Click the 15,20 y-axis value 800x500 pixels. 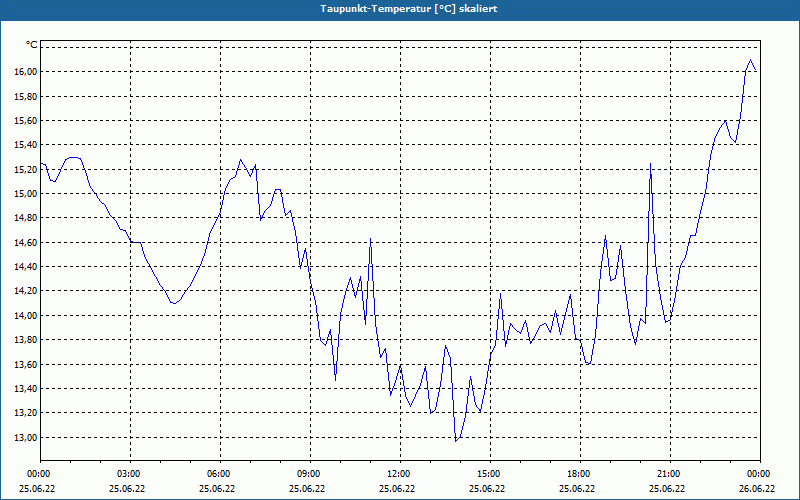point(28,169)
